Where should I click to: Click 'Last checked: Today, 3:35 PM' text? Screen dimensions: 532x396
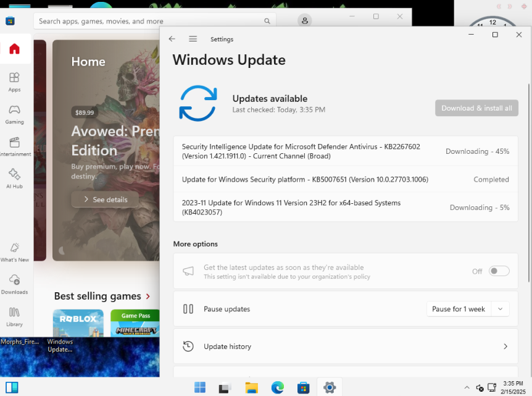tap(278, 110)
